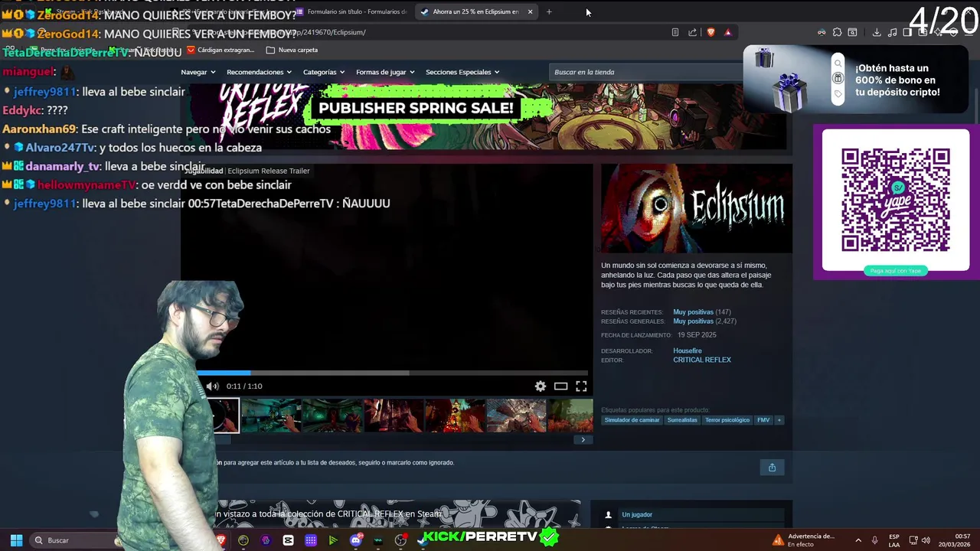Open the playlist music note icon
This screenshot has width=980, height=551.
(x=893, y=32)
